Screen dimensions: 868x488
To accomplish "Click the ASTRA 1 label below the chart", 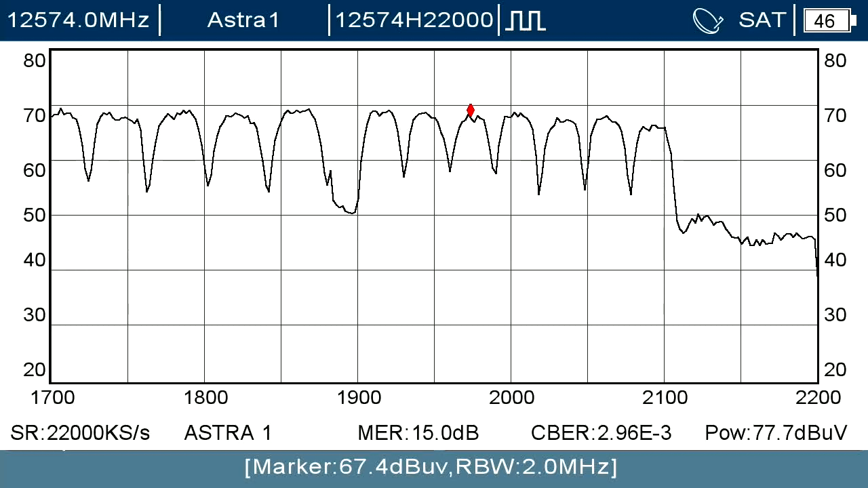I will point(228,432).
